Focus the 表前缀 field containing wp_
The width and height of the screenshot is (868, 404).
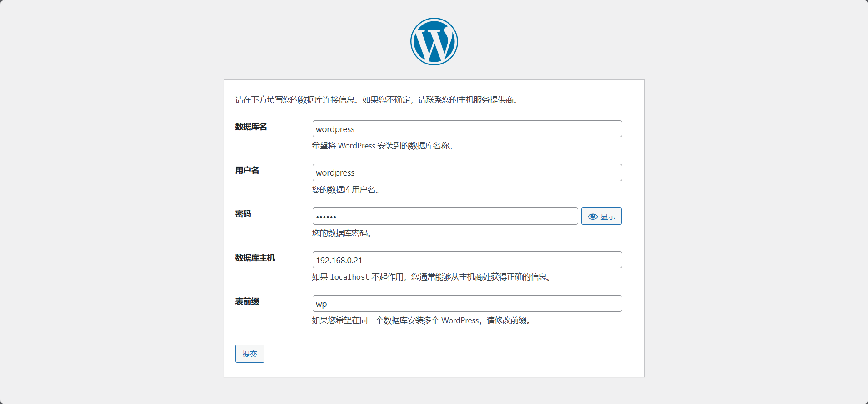point(467,304)
